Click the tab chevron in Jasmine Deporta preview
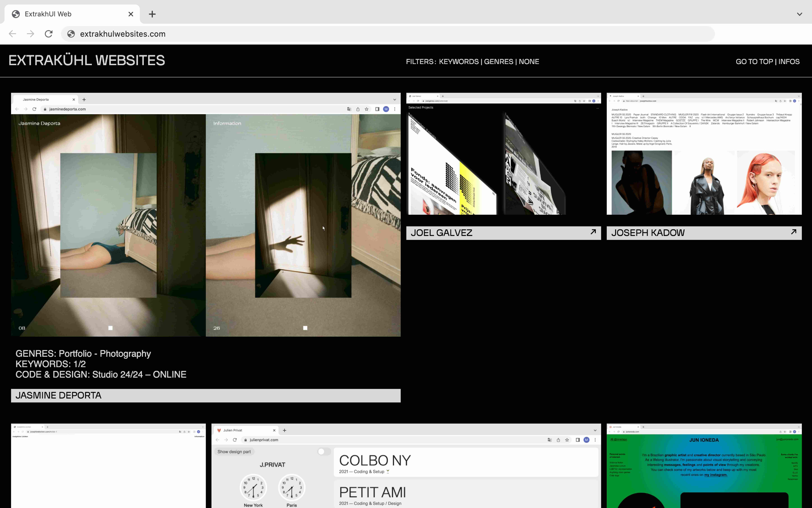 tap(395, 100)
